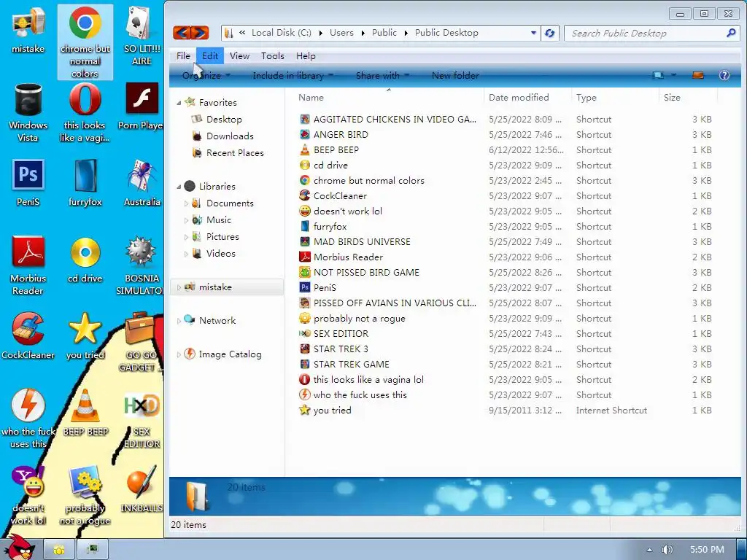Open Explorer help via question mark icon
The width and height of the screenshot is (747, 560).
coord(724,75)
